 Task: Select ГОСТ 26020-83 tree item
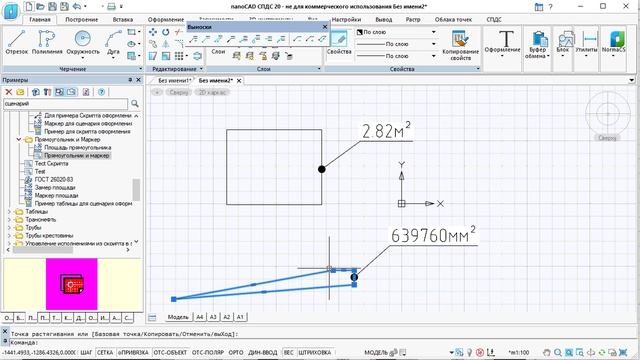point(53,179)
